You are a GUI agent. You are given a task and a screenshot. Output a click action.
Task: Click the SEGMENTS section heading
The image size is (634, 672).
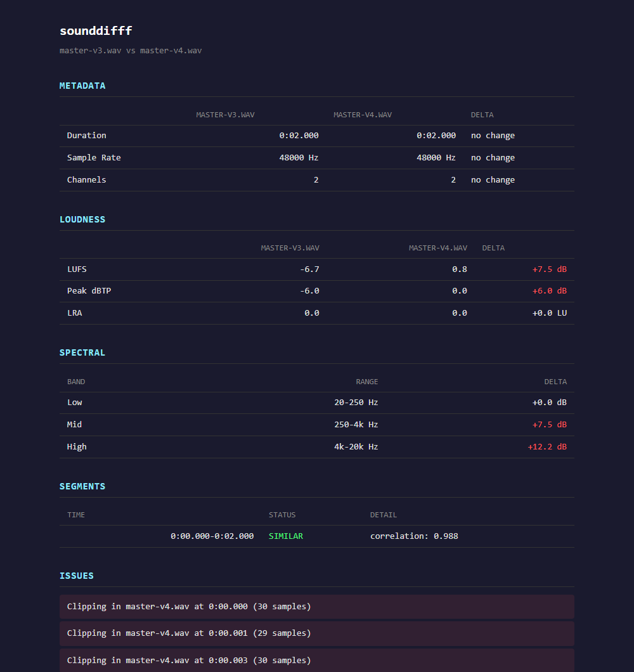pyautogui.click(x=82, y=486)
